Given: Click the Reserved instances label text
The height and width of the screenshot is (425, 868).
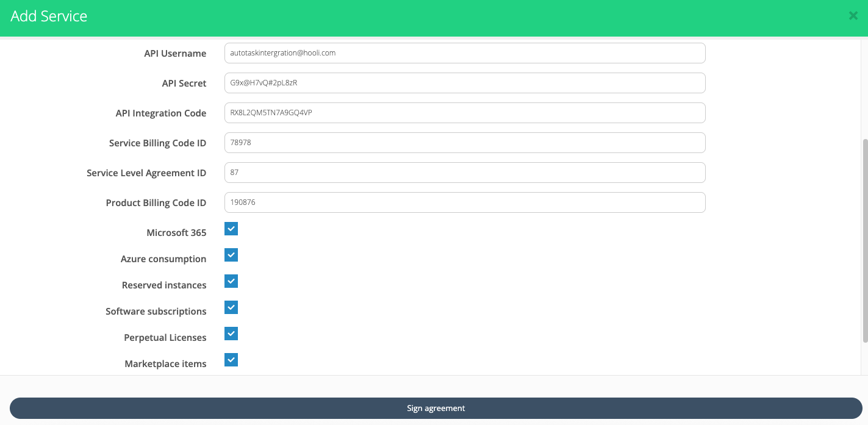Looking at the screenshot, I should coord(164,285).
